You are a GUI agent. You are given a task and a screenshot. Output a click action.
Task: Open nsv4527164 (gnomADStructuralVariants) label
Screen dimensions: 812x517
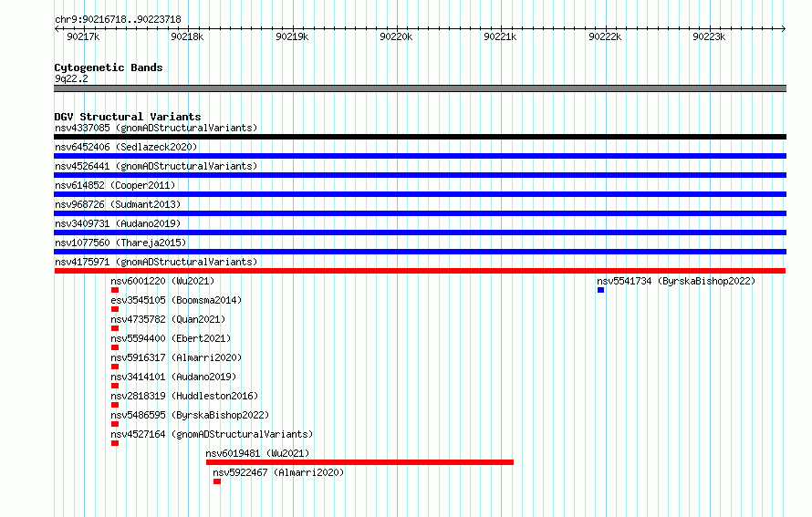212,434
